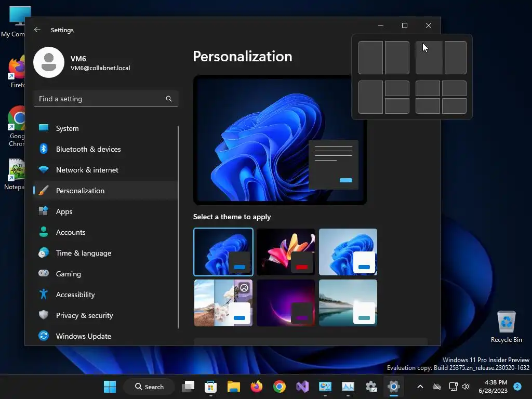
Task: Open File Explorer from the taskbar
Action: 233,387
